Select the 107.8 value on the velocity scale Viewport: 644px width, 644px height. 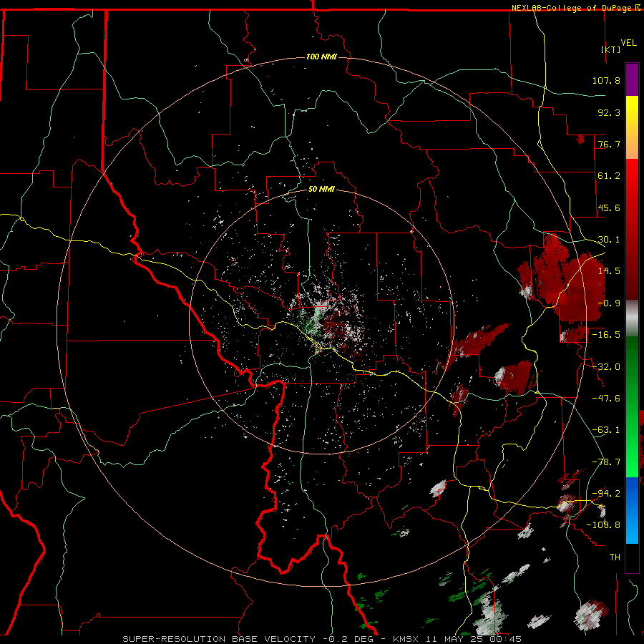(x=606, y=80)
